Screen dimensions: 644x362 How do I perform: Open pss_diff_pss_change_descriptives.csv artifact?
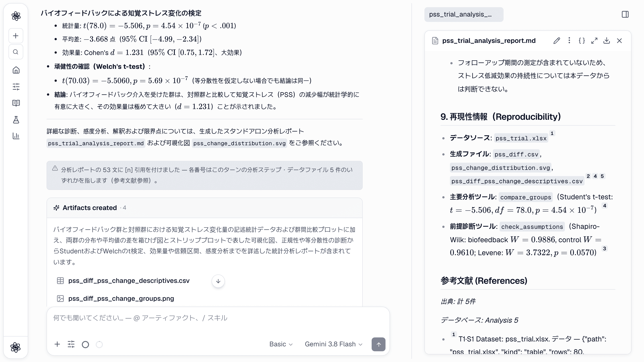tap(129, 281)
